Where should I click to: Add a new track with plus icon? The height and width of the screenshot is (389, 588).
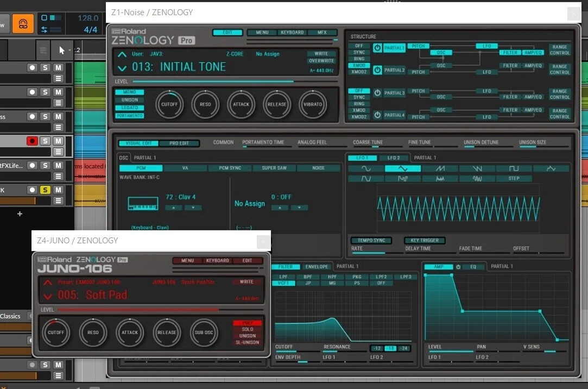(x=20, y=214)
